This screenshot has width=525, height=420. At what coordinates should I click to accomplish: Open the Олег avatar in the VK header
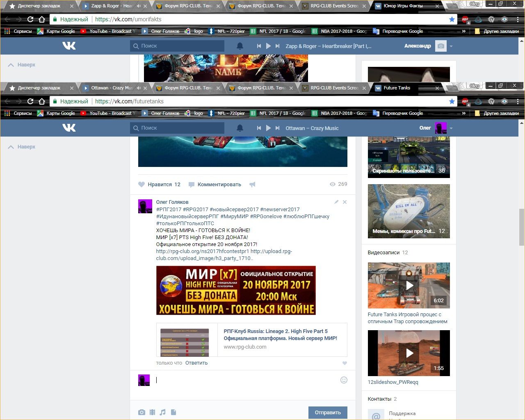pyautogui.click(x=441, y=128)
